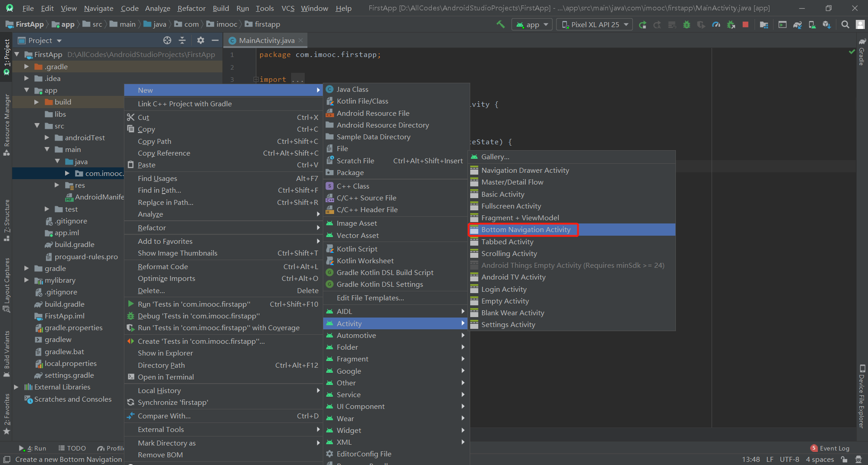868x465 pixels.
Task: Click the locate target icon in Project panel
Action: [167, 40]
